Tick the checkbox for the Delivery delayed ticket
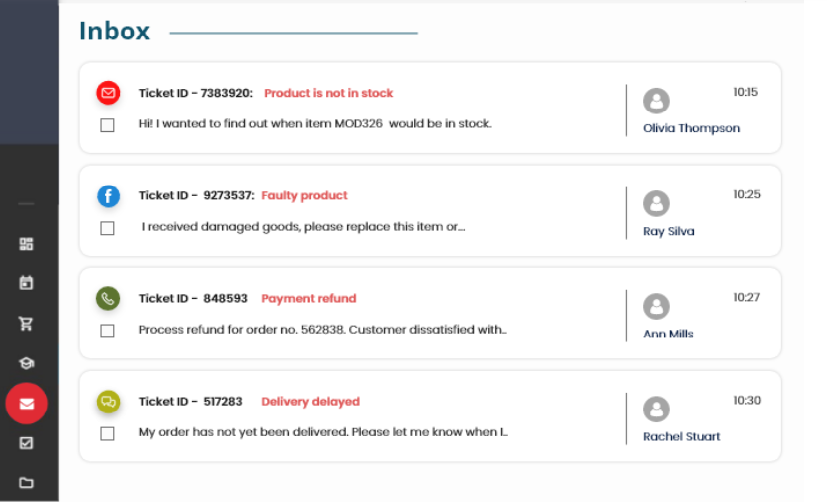 (x=107, y=433)
